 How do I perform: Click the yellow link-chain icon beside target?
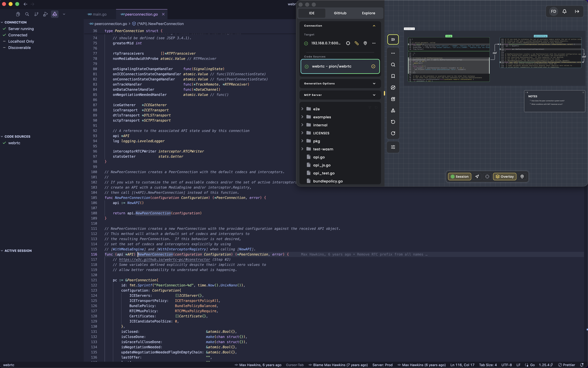click(x=356, y=43)
